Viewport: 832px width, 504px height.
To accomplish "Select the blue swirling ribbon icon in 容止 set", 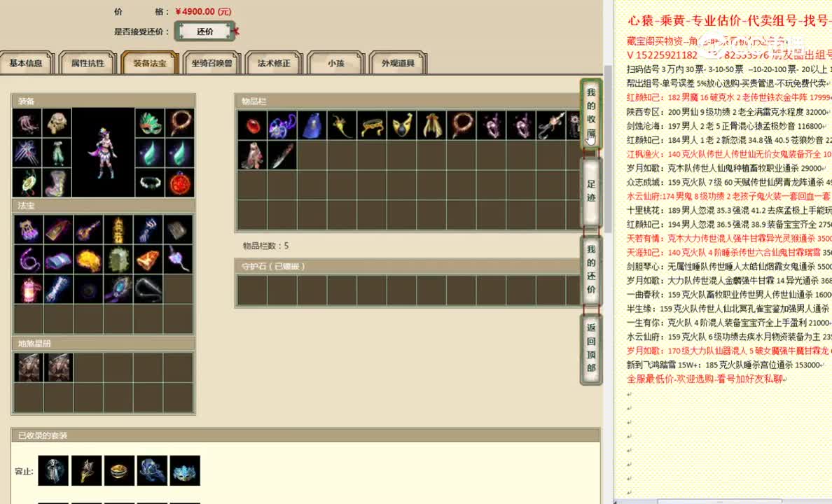I will coord(152,470).
